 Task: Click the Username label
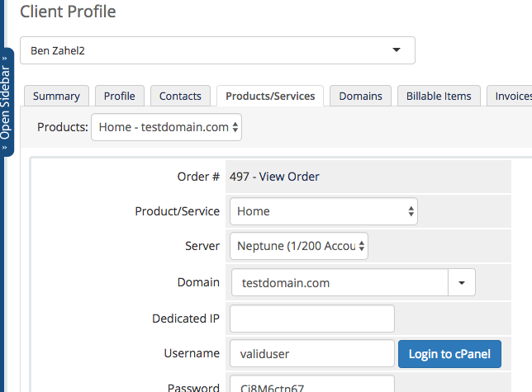click(192, 353)
